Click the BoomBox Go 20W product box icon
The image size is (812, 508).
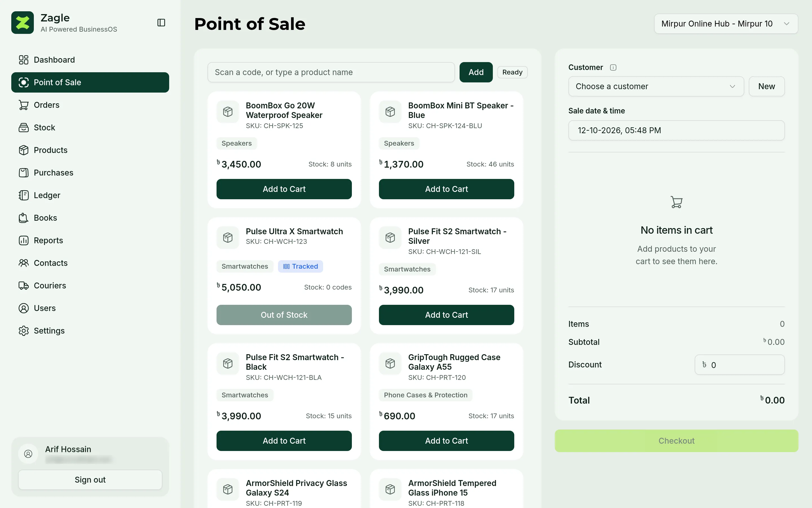coord(228,111)
